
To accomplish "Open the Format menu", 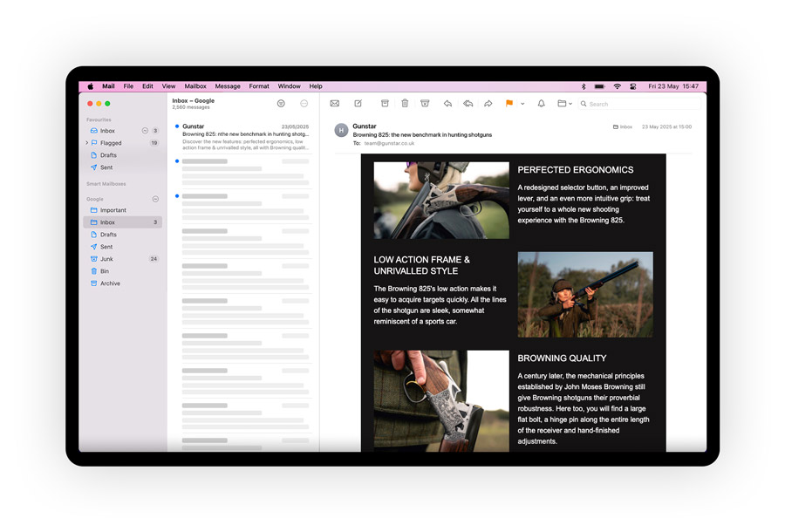I will (x=259, y=86).
